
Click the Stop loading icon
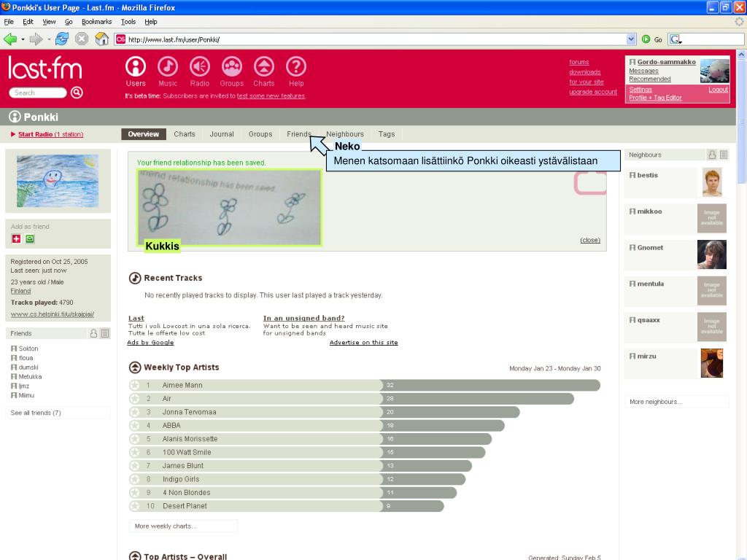click(x=82, y=39)
